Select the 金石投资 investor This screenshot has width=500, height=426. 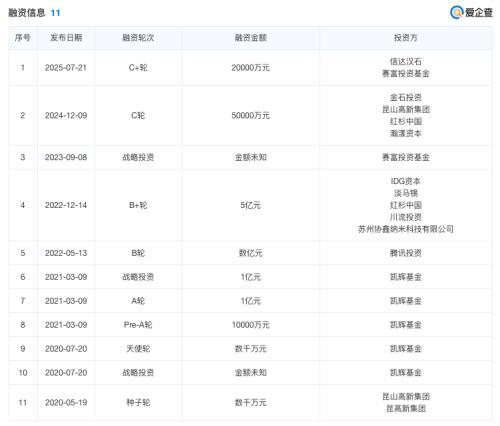tap(406, 98)
